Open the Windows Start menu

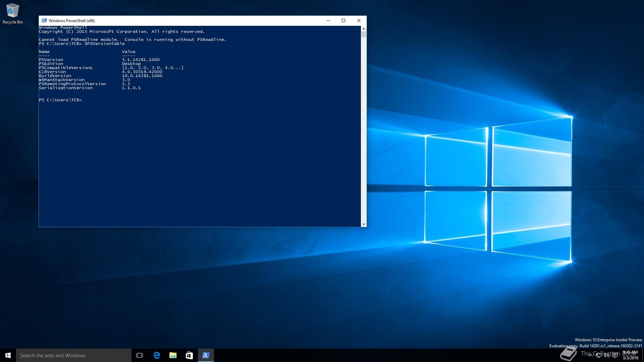pos(8,355)
